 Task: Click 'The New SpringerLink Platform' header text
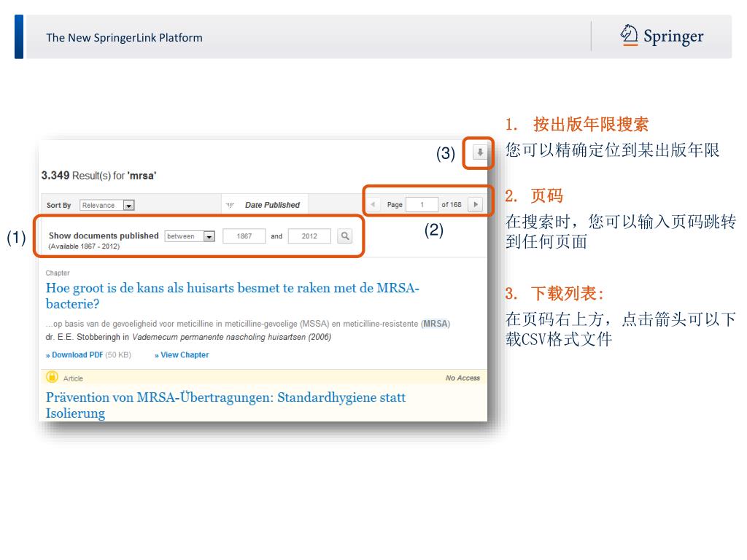[124, 38]
